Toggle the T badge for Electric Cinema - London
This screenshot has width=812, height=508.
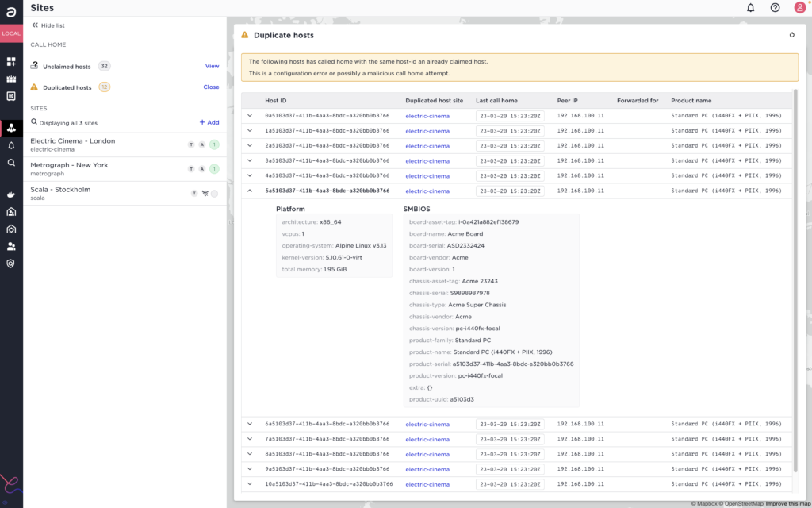click(190, 144)
